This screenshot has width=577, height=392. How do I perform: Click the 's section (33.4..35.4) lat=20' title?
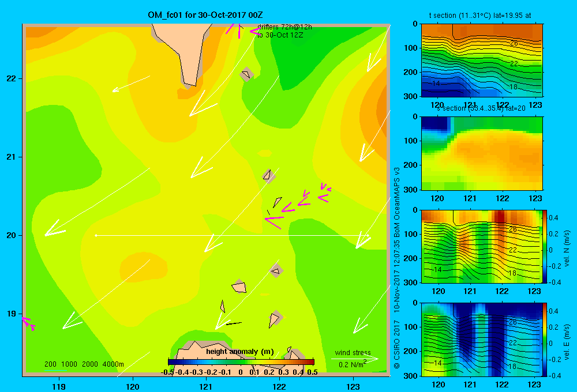point(480,108)
